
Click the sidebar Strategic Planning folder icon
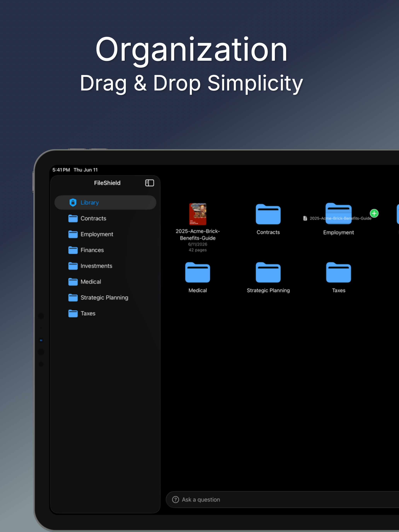pyautogui.click(x=73, y=298)
